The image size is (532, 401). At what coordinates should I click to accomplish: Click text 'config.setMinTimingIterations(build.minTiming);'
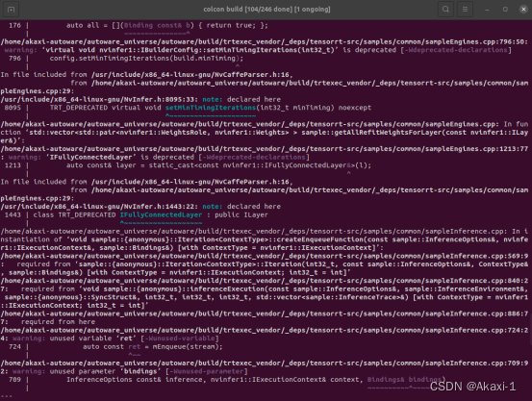click(146, 58)
